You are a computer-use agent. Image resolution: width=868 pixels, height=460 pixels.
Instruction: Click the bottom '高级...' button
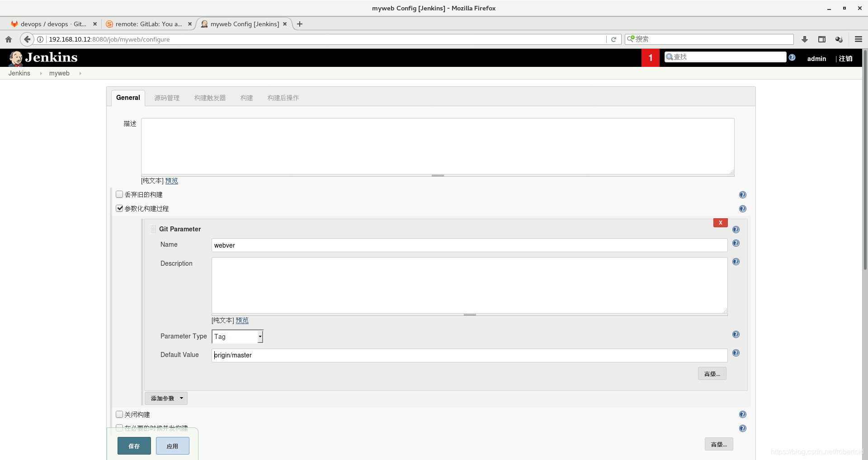(x=719, y=444)
